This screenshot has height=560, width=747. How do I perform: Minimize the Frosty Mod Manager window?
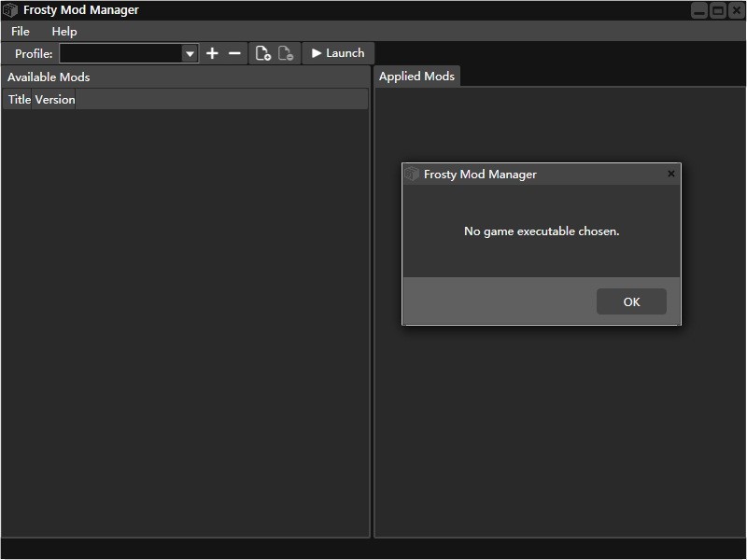[699, 10]
